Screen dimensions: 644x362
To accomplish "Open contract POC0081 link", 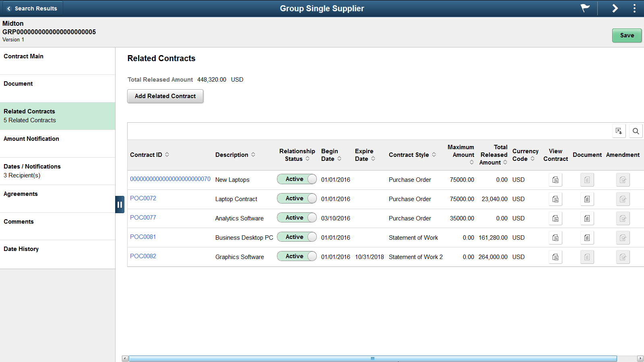I will pos(143,237).
